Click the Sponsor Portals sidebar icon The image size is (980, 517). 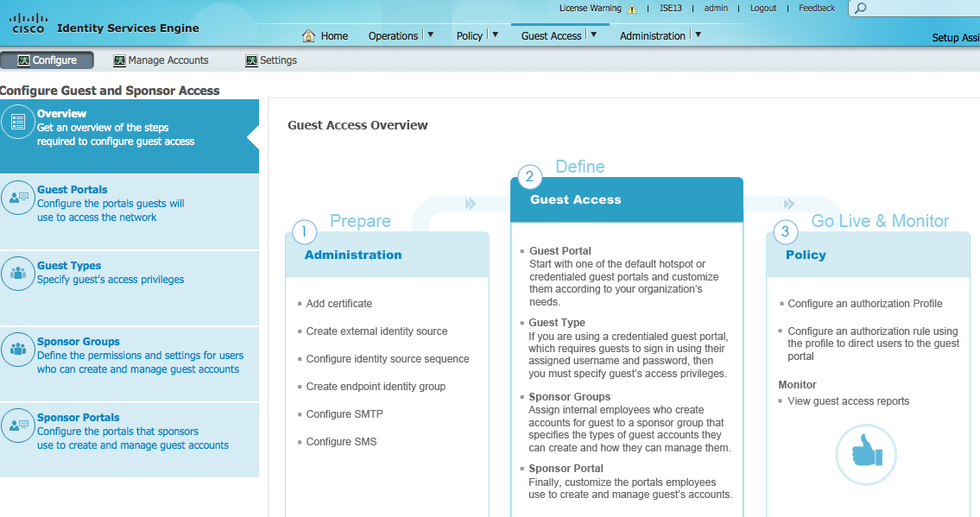point(18,426)
